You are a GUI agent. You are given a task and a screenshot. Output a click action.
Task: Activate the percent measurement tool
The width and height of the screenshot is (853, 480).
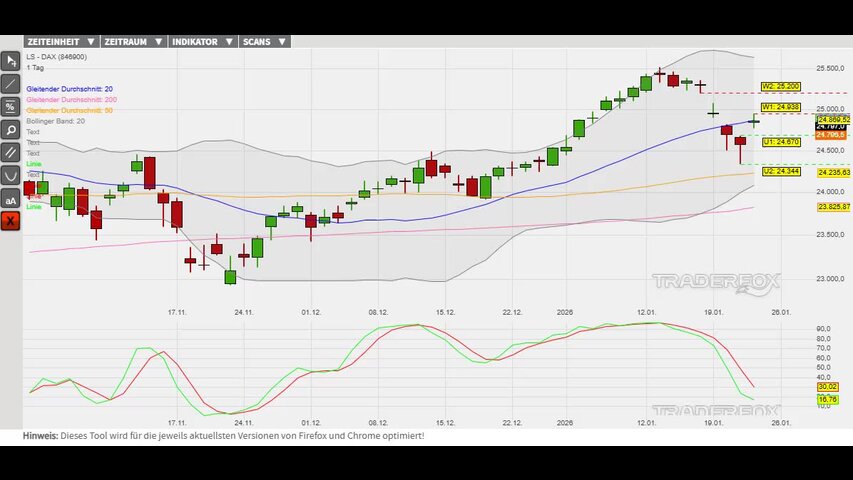click(11, 107)
